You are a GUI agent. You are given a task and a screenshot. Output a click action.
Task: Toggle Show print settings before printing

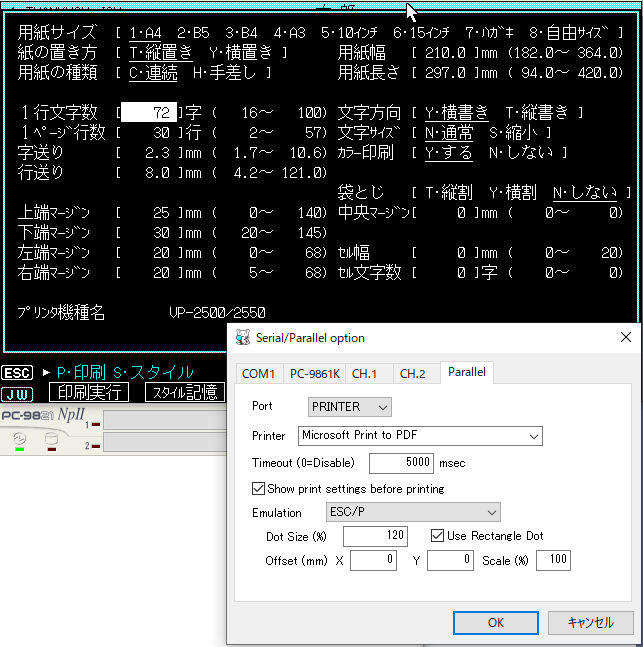[x=259, y=489]
